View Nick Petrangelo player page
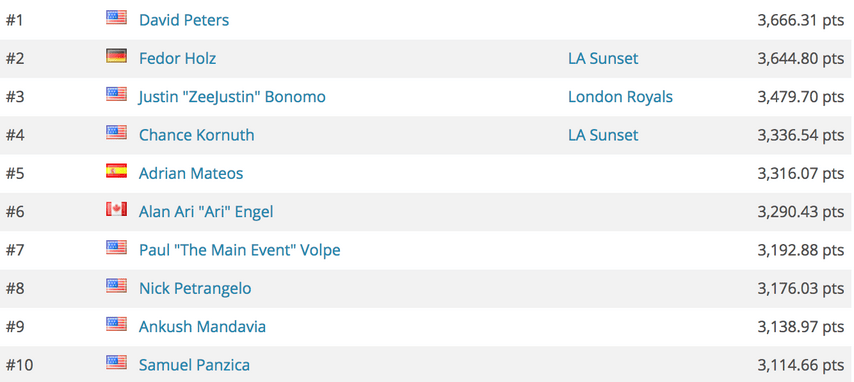854x382 pixels. pos(195,288)
